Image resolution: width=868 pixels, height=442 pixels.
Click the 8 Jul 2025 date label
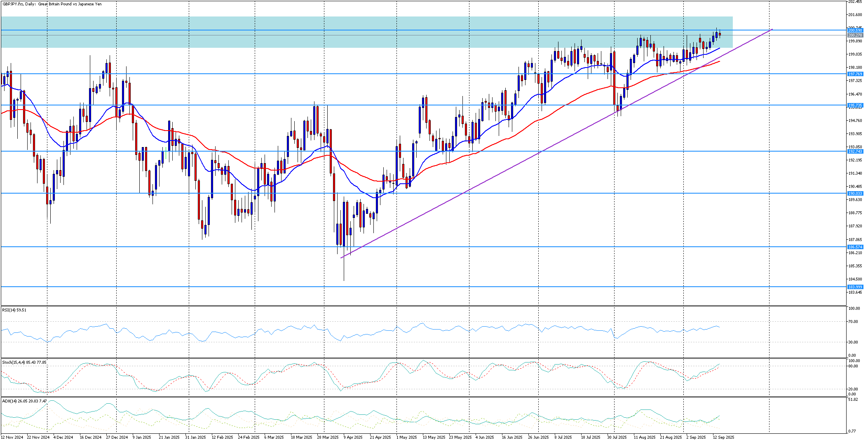(x=563, y=437)
